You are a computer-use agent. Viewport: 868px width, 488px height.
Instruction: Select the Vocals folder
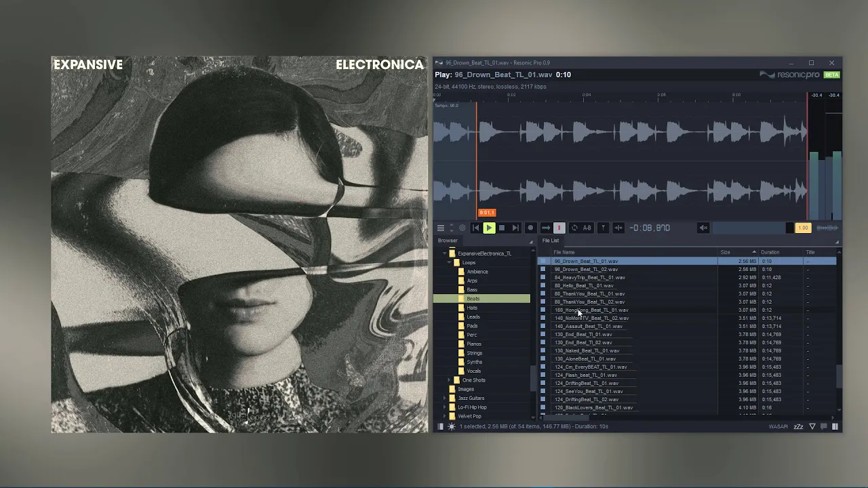474,371
